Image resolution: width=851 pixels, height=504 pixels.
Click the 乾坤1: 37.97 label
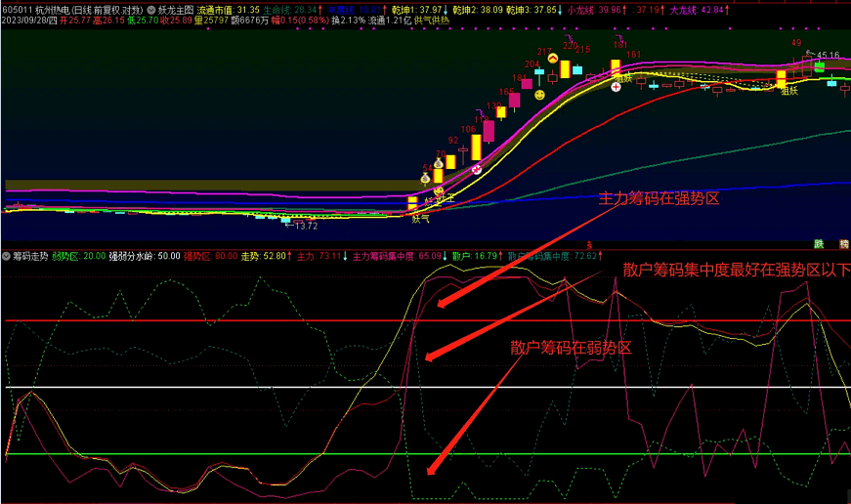(x=419, y=11)
